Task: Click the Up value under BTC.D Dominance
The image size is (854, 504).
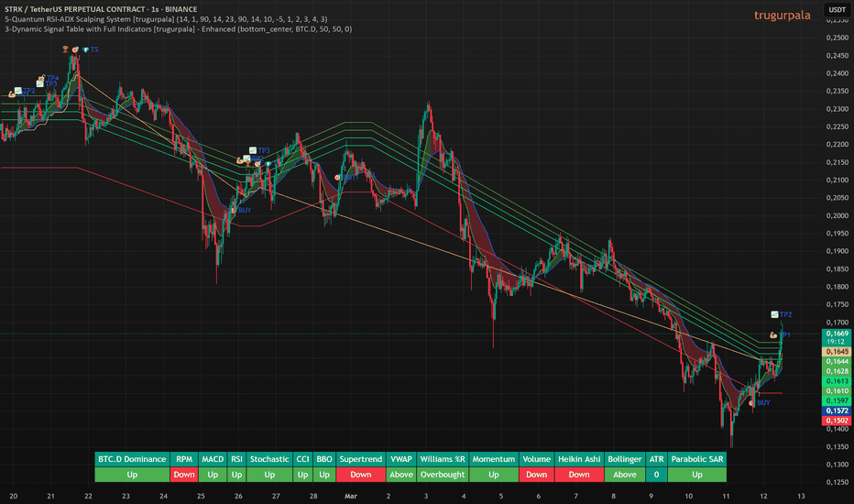Action: tap(132, 475)
